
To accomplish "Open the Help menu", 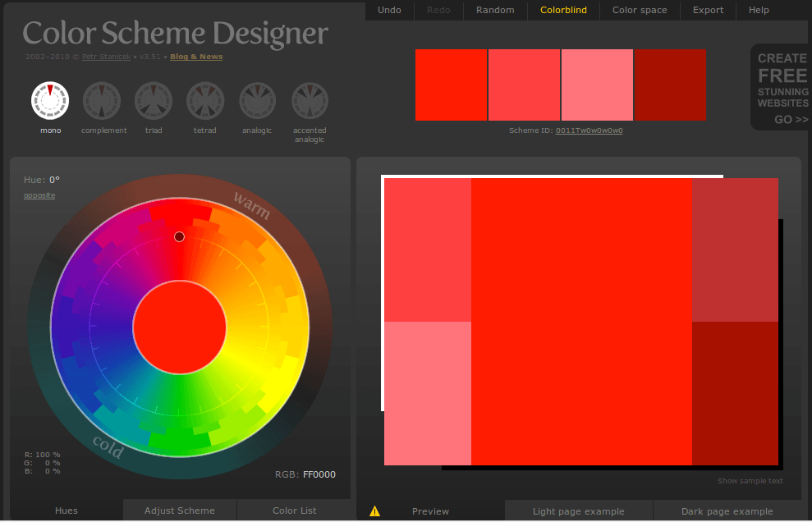I will 759,10.
